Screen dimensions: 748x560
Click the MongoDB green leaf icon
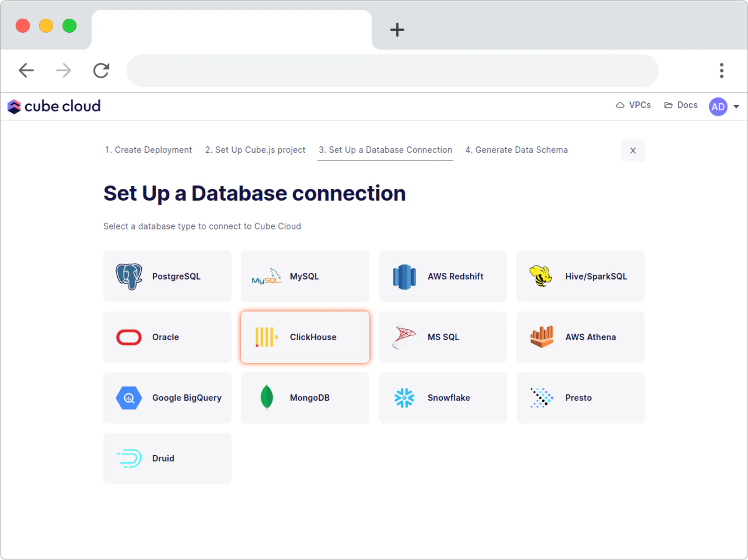(x=266, y=398)
